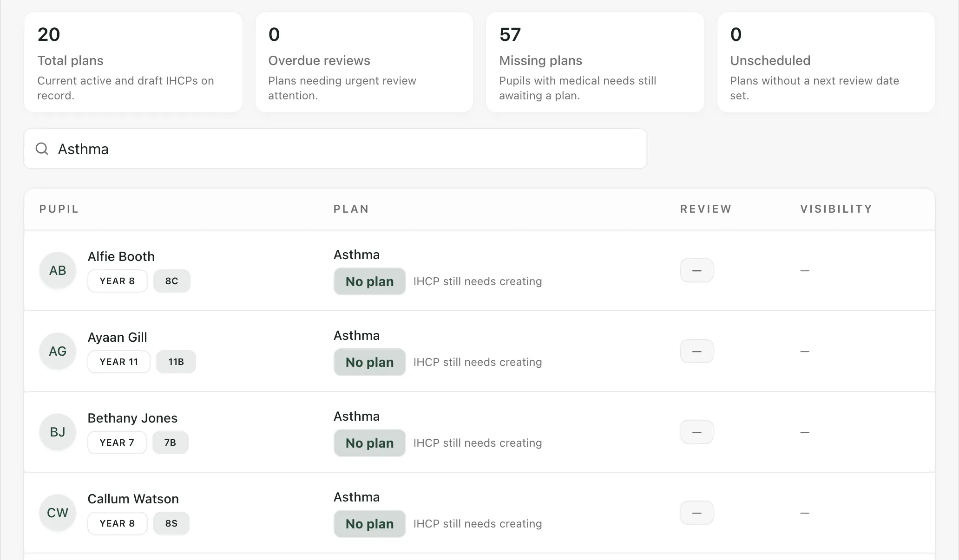Click the review dash badge for Bethany Jones

[697, 432]
